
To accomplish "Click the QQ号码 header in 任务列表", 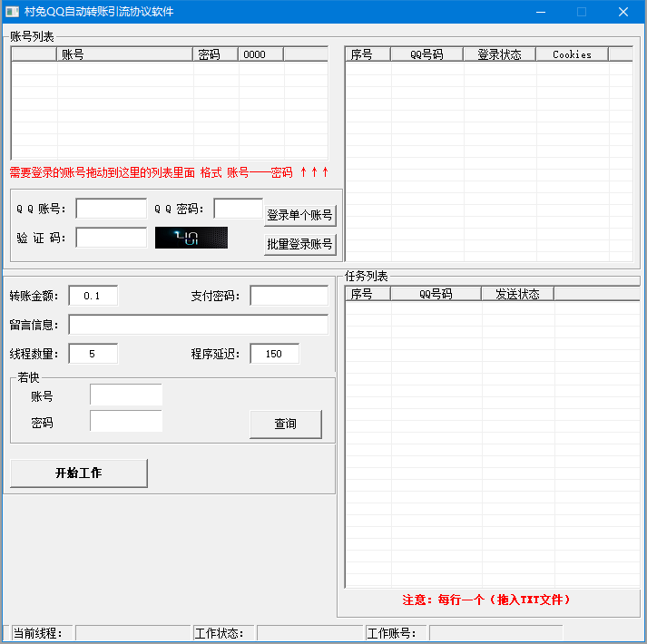I will (436, 294).
